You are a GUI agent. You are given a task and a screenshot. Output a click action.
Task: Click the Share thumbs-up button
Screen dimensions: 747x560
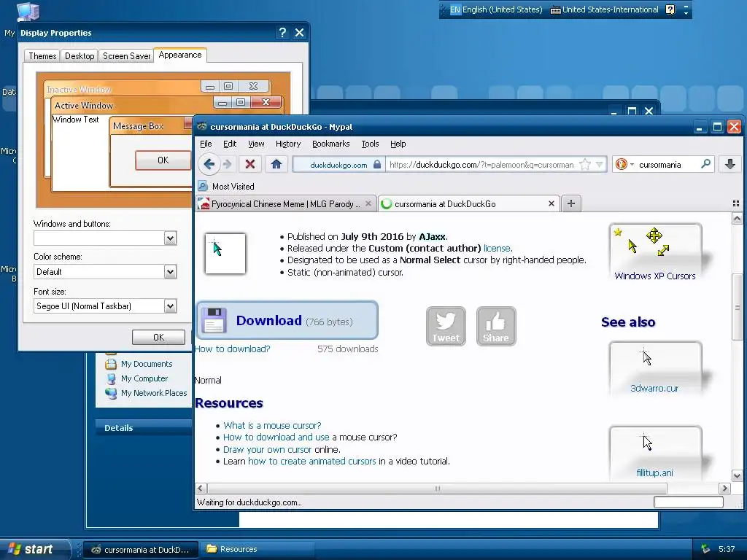pyautogui.click(x=496, y=326)
